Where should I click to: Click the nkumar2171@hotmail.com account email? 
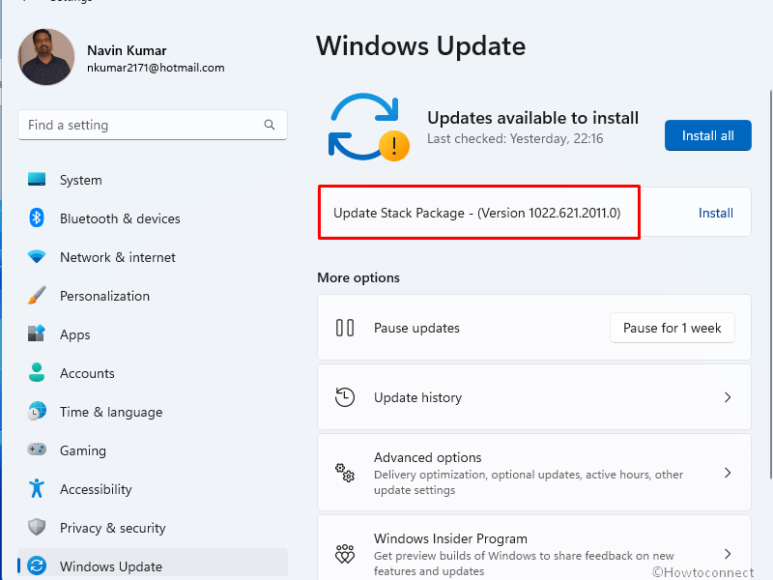(x=156, y=68)
